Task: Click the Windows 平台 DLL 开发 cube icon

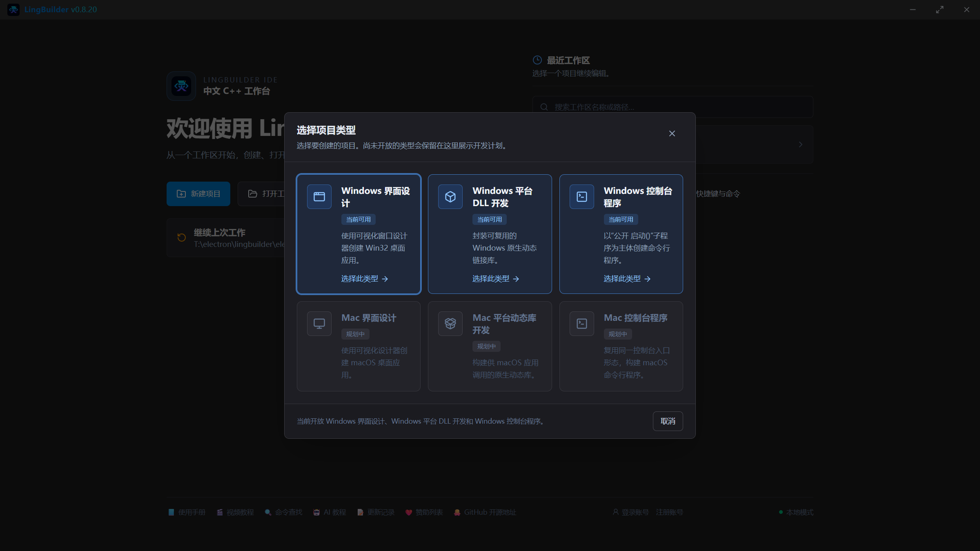Action: point(450,197)
